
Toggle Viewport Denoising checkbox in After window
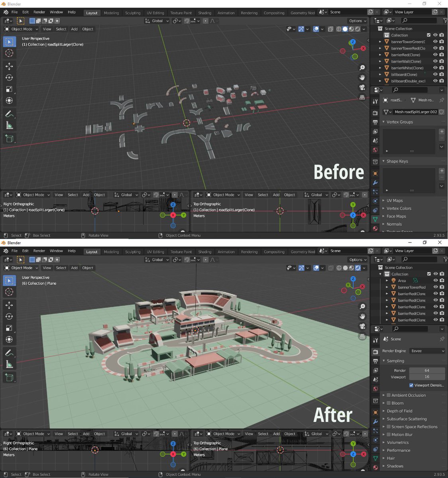(411, 385)
